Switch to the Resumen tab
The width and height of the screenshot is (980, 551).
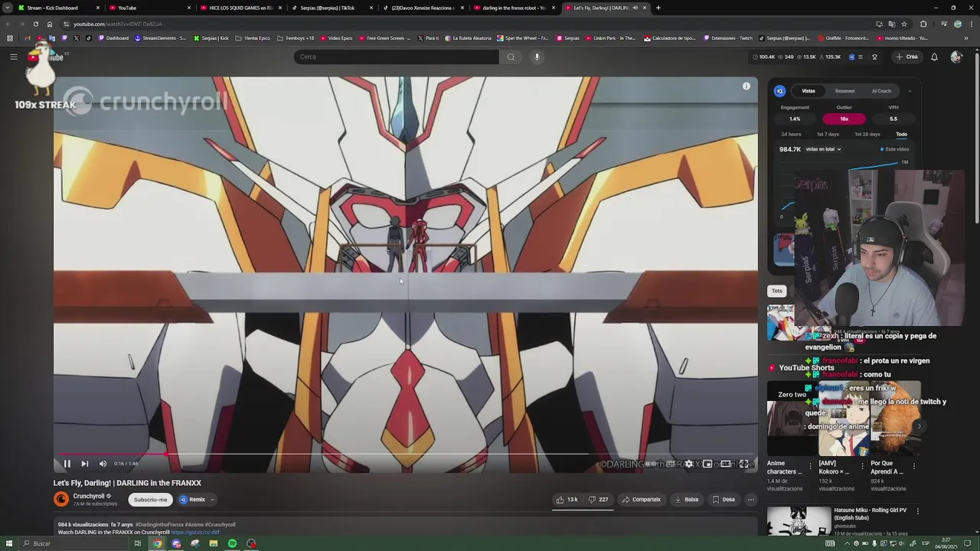844,91
